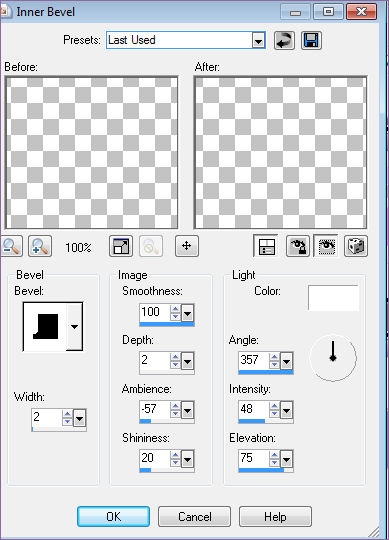
Task: Pick the Light Color swatch
Action: (333, 298)
